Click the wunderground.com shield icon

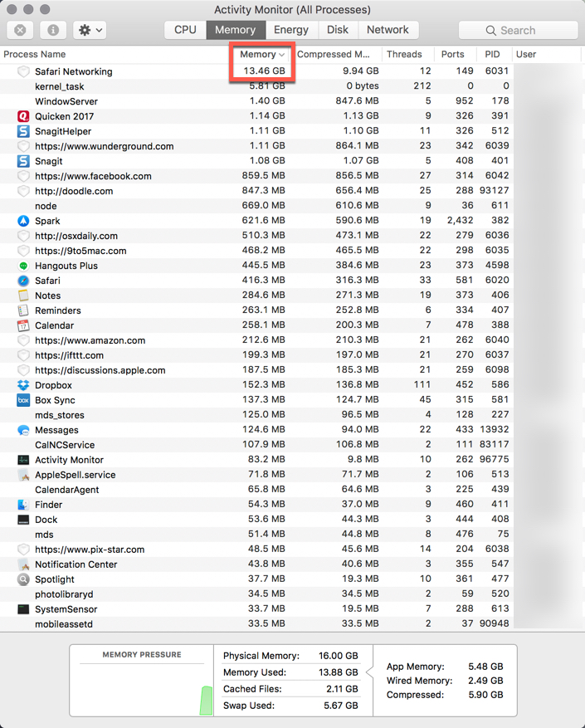point(23,146)
